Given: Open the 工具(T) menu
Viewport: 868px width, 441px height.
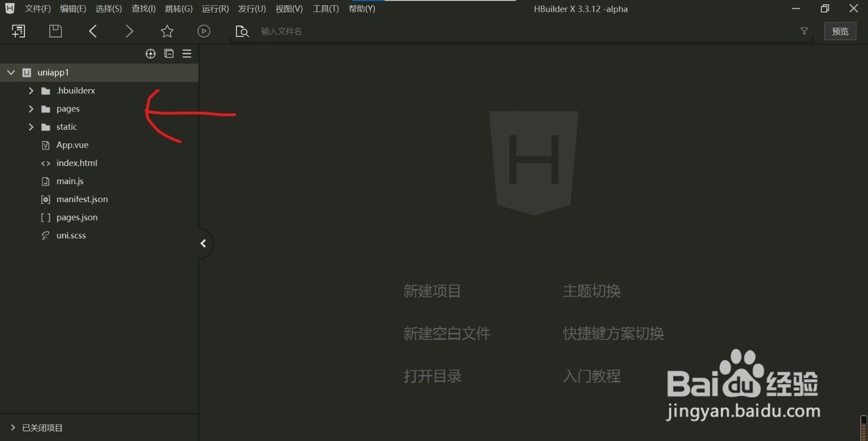Looking at the screenshot, I should click(x=325, y=9).
